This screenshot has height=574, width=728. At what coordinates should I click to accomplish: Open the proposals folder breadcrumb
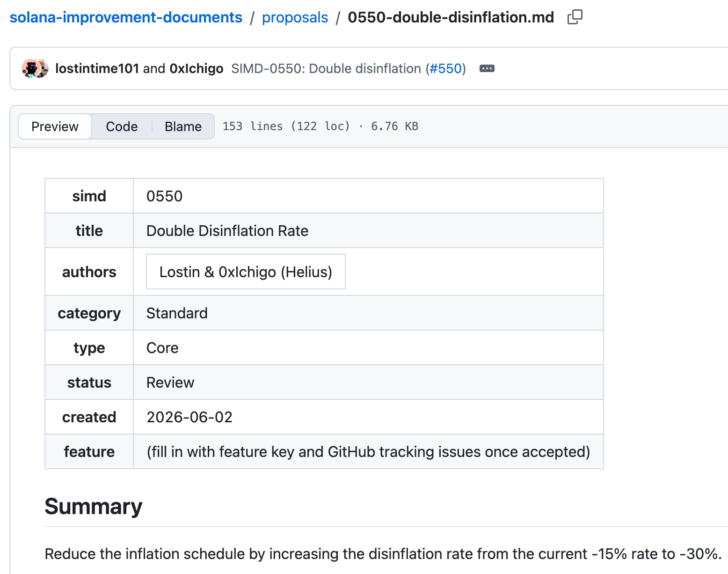click(295, 17)
